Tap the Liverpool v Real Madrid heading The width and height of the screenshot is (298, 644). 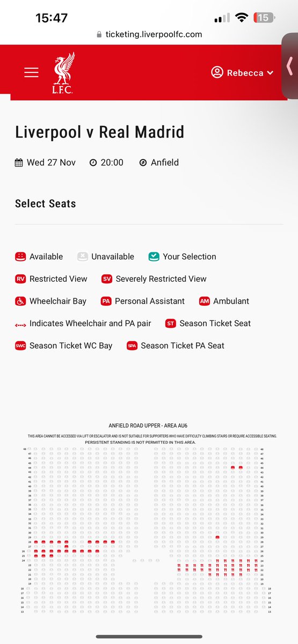(100, 132)
